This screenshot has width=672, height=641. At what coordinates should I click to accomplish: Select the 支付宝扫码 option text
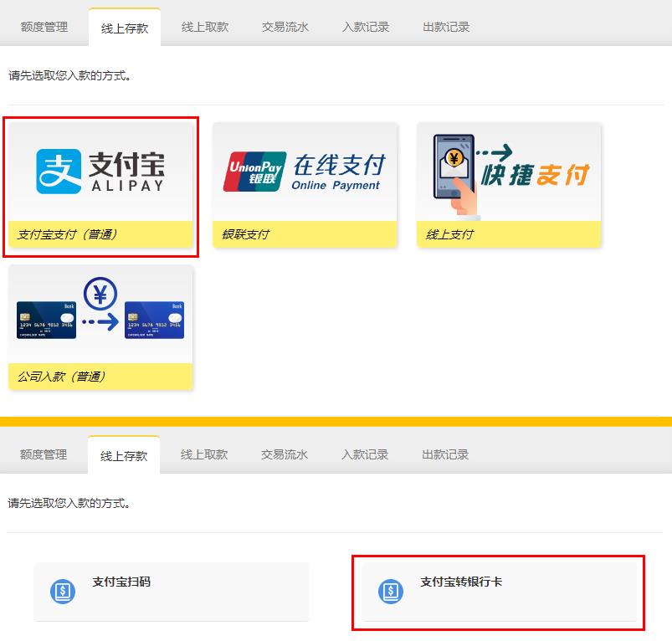(x=121, y=582)
